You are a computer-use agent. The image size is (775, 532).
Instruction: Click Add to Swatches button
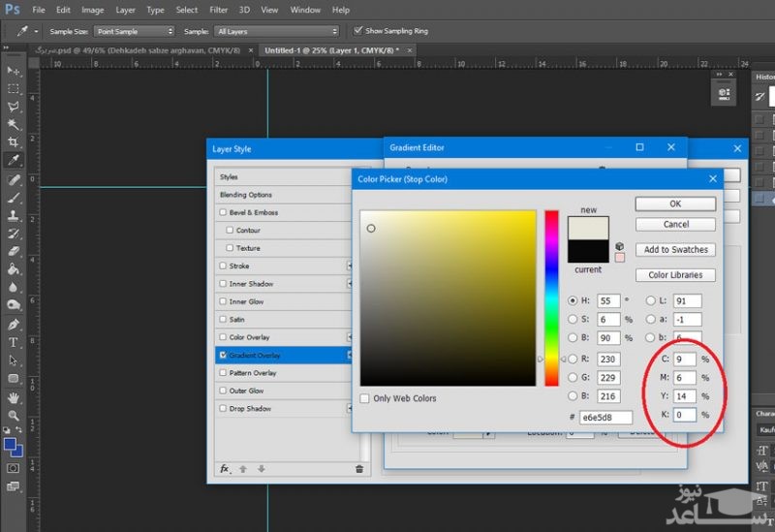click(x=676, y=249)
